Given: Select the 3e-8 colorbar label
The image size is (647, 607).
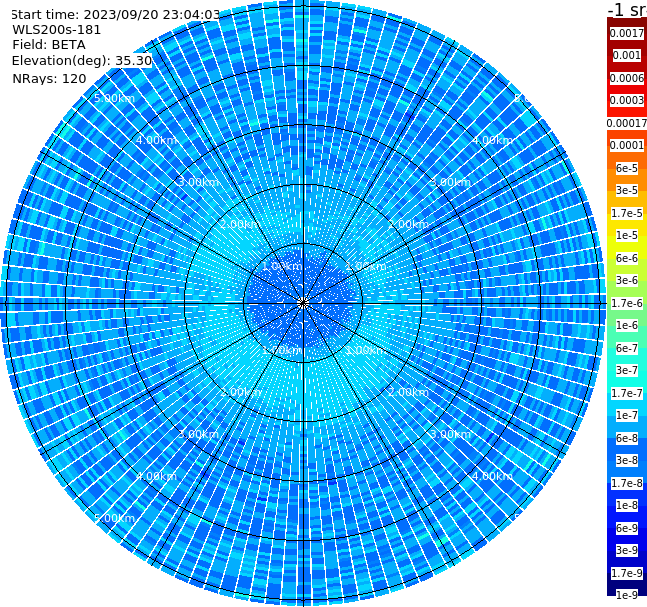Looking at the screenshot, I should (x=627, y=461).
